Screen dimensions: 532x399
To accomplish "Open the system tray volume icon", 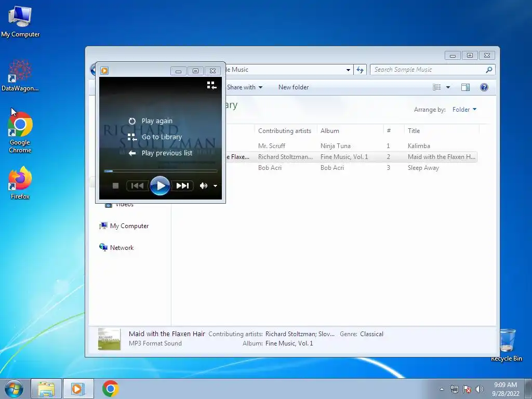I will pyautogui.click(x=480, y=389).
